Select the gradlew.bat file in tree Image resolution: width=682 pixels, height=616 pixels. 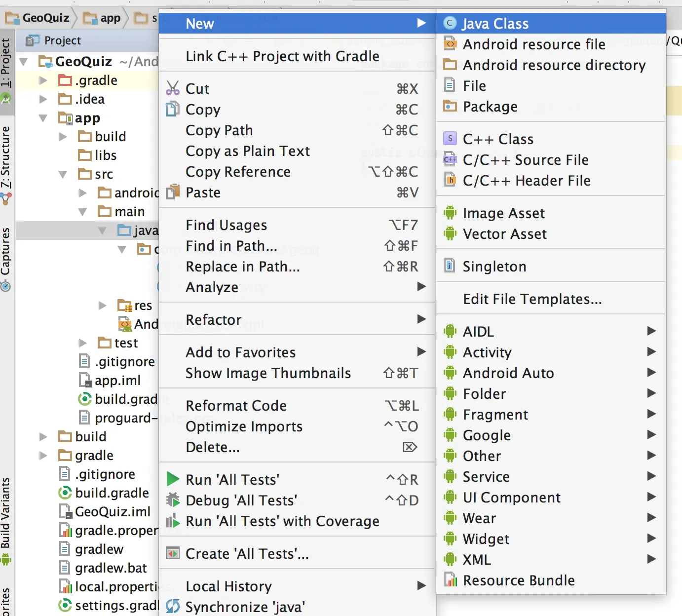coord(111,568)
